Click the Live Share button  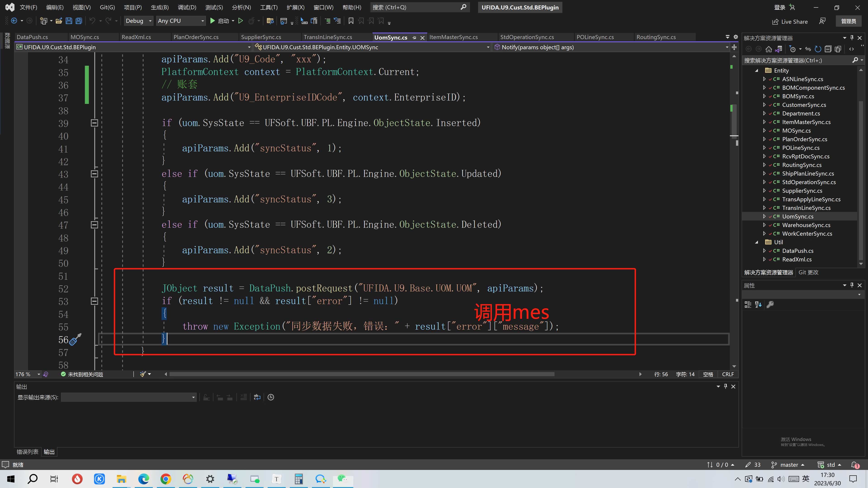[x=790, y=21]
